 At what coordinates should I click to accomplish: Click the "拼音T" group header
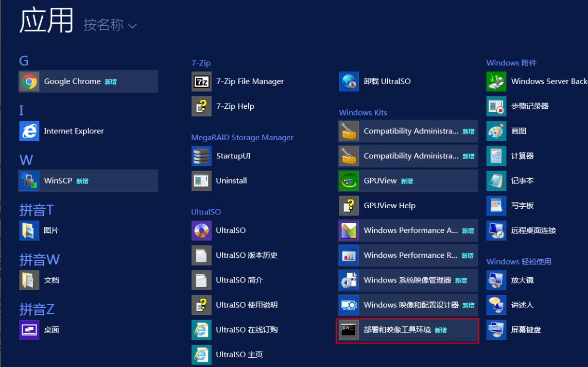coord(37,210)
